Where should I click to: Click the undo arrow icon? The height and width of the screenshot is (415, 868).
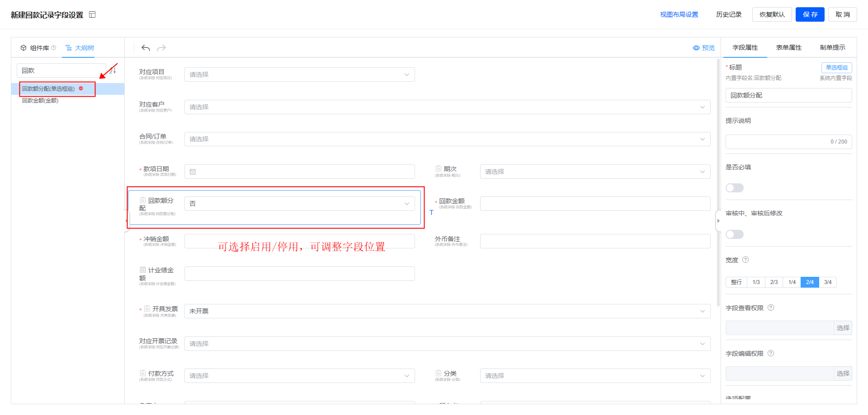click(146, 48)
